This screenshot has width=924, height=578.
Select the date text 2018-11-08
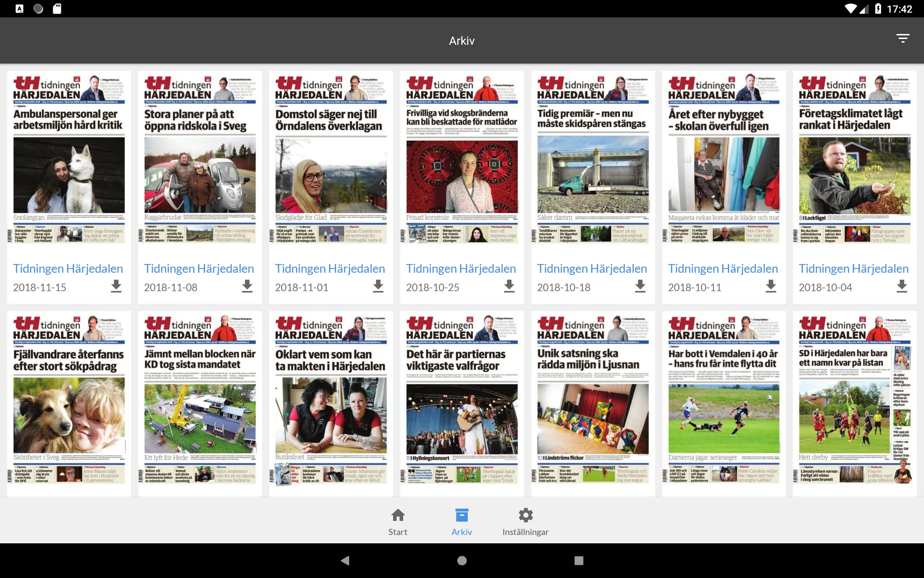pos(171,288)
